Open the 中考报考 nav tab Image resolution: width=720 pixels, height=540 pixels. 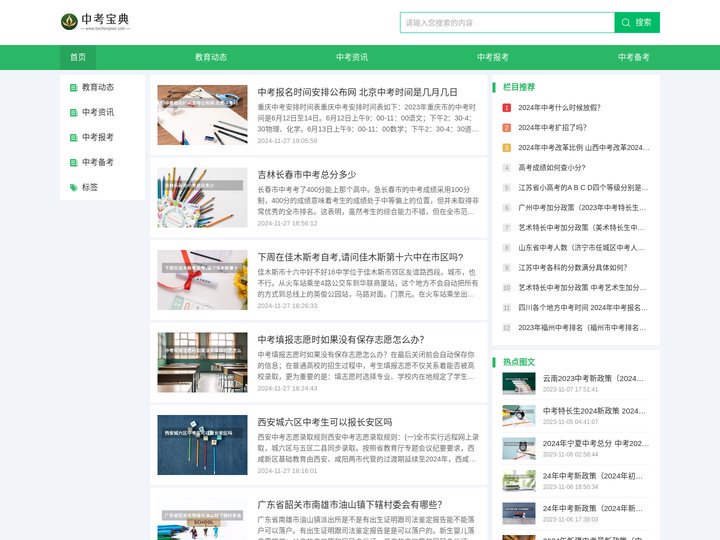pos(493,57)
